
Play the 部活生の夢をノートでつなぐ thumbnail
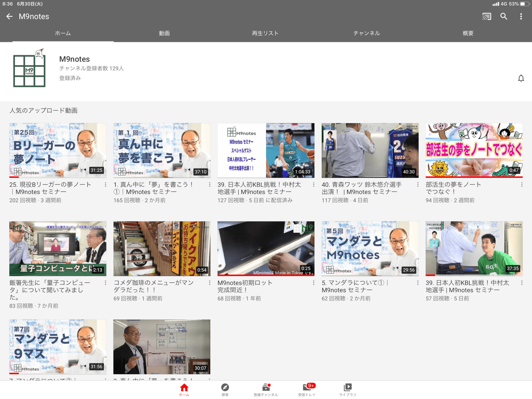[x=474, y=151]
